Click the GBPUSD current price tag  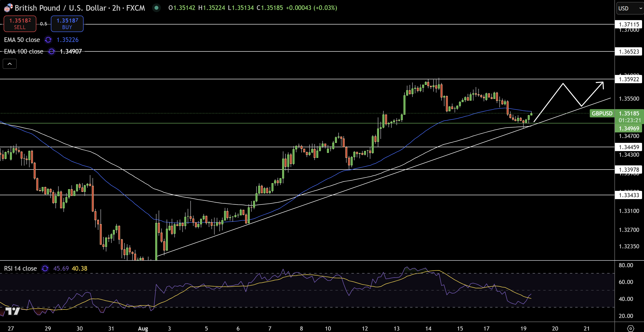[602, 113]
